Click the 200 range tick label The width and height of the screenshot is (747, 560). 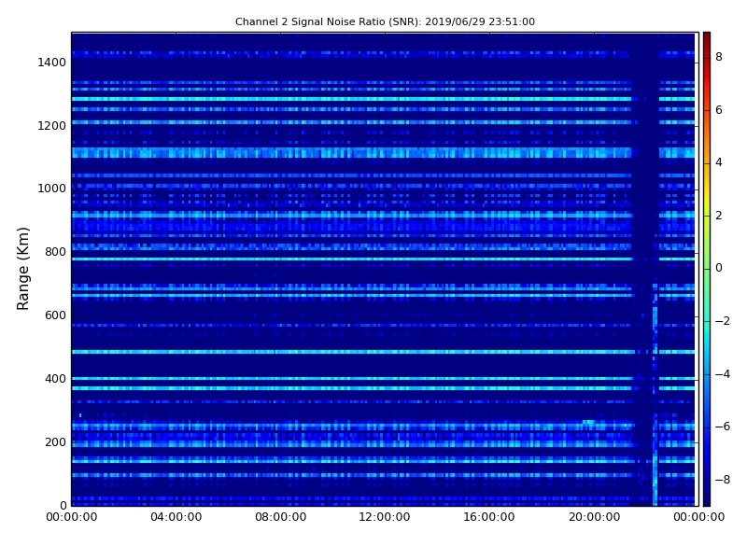55,441
